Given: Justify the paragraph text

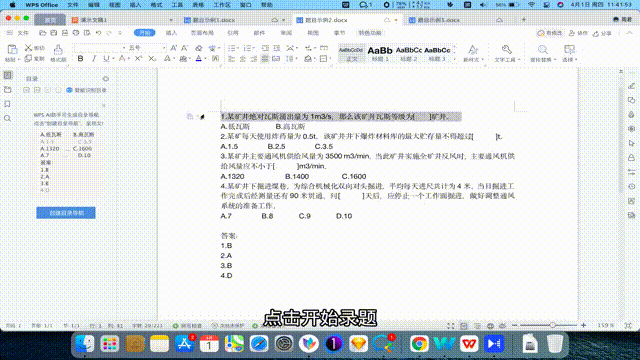Looking at the screenshot, I should tap(265, 59).
